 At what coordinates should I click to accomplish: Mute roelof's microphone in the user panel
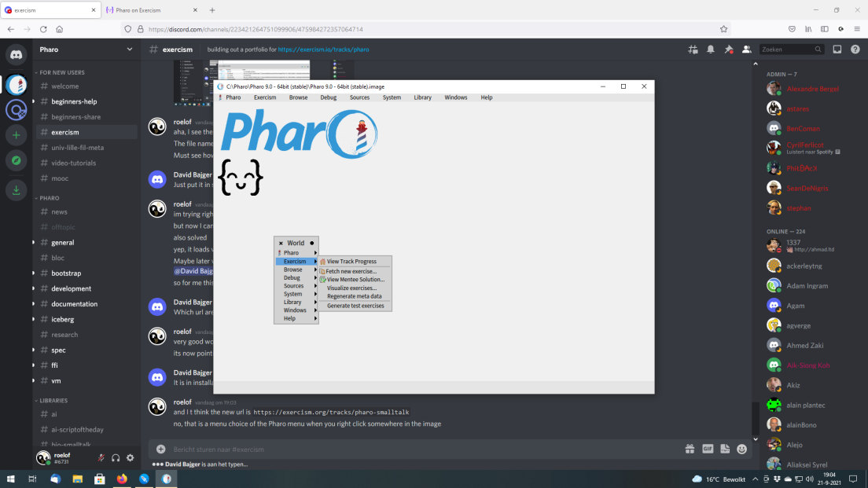pyautogui.click(x=100, y=457)
